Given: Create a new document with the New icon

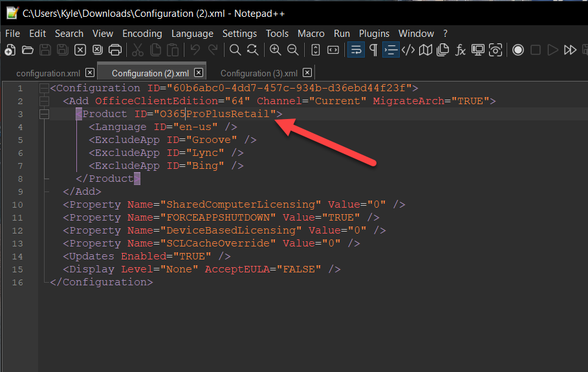Looking at the screenshot, I should click(10, 50).
